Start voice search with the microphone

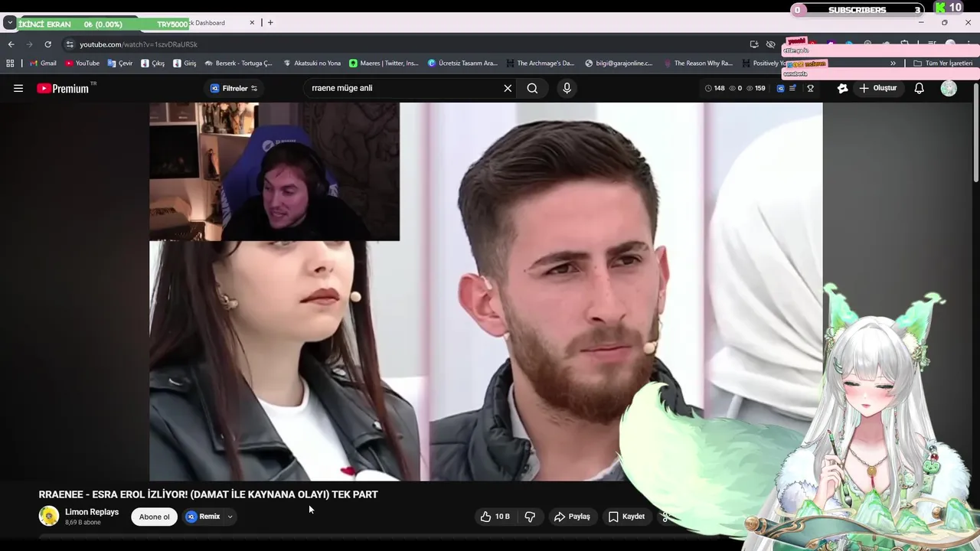point(567,88)
